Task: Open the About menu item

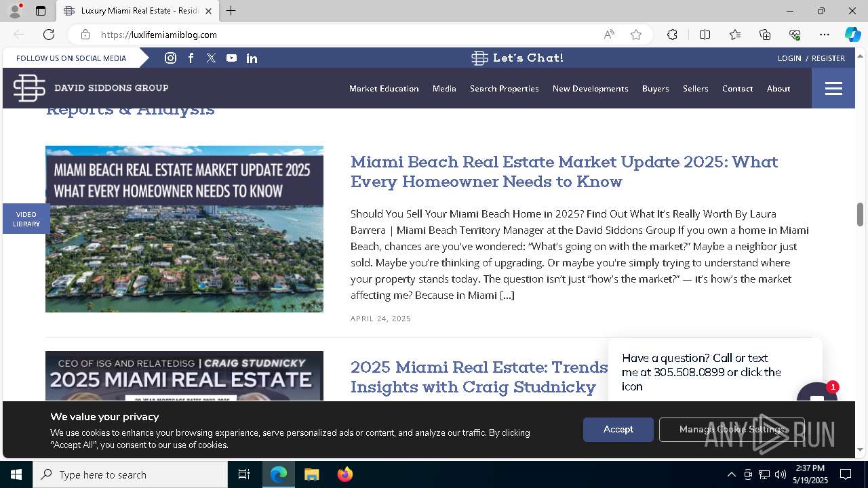Action: click(778, 89)
